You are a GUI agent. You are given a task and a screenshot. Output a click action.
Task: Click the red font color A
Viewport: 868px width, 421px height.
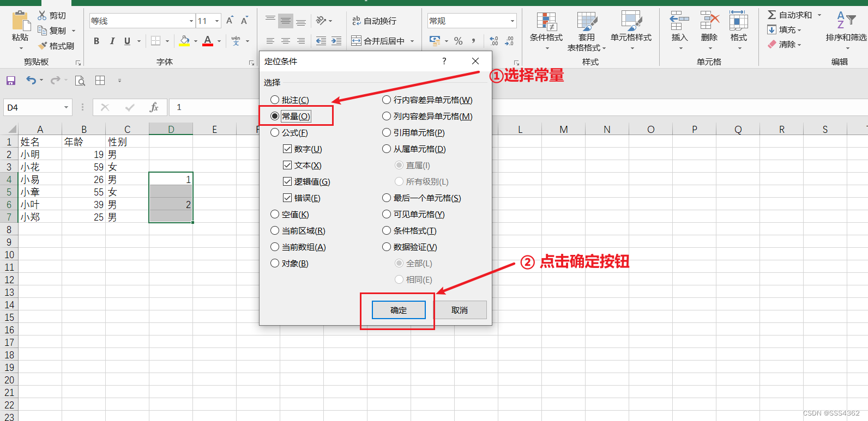tap(208, 41)
